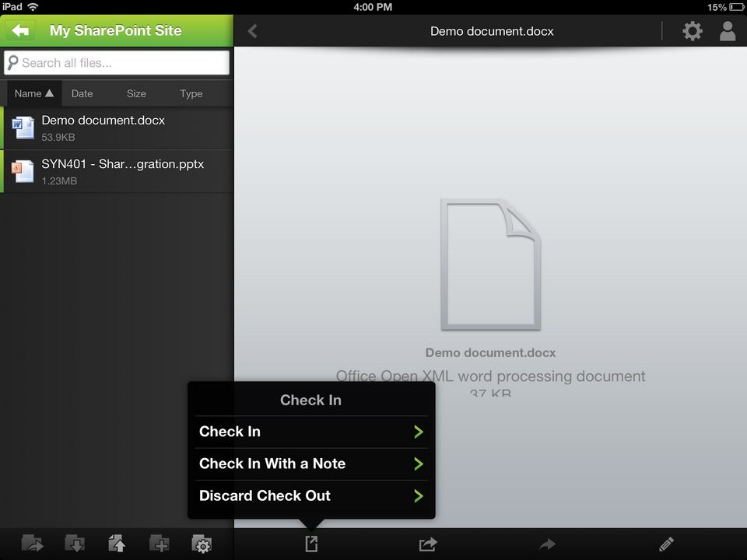Sort files by Name column

pos(33,93)
